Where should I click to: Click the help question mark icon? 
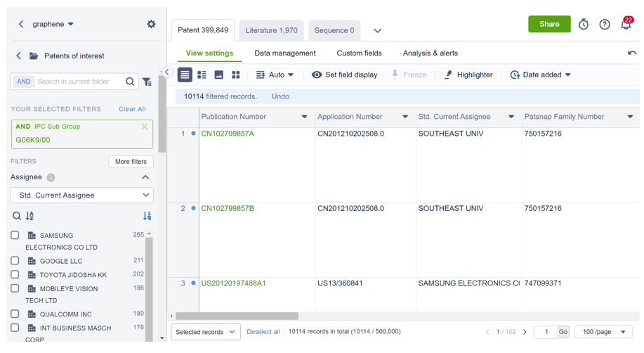605,25
